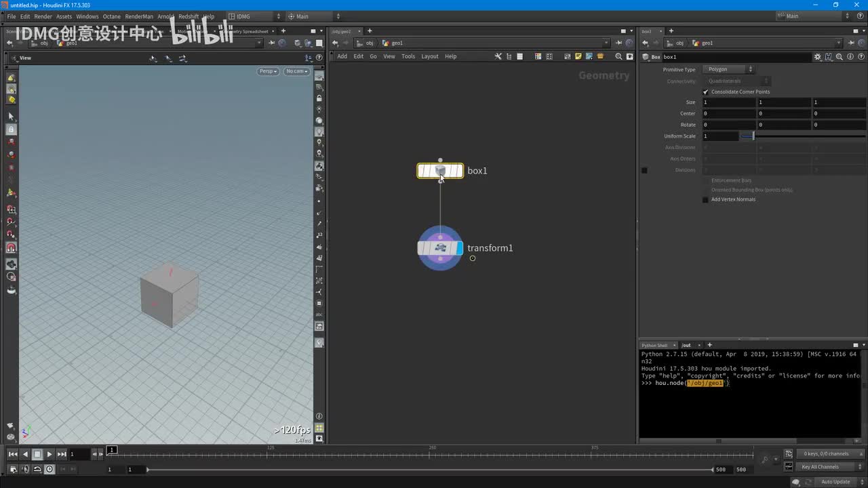Open the network editor wrench tool menu
The width and height of the screenshot is (868, 488).
498,56
